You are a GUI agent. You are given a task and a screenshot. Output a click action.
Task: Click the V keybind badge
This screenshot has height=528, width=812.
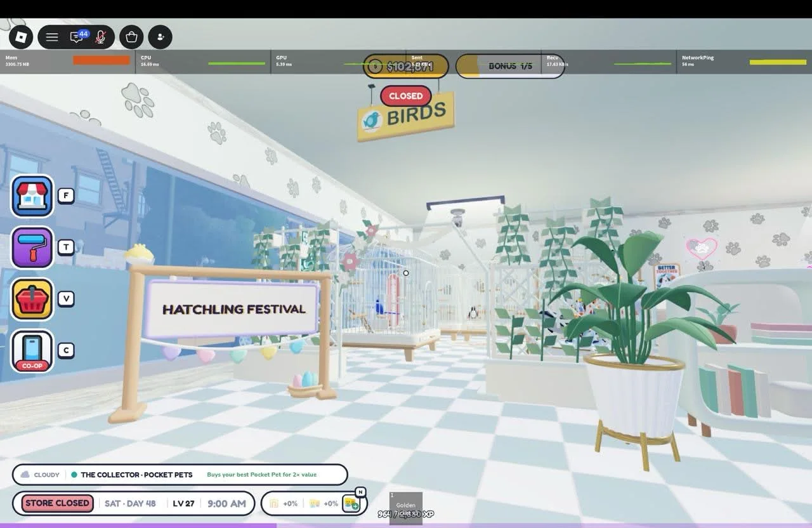[x=66, y=298]
